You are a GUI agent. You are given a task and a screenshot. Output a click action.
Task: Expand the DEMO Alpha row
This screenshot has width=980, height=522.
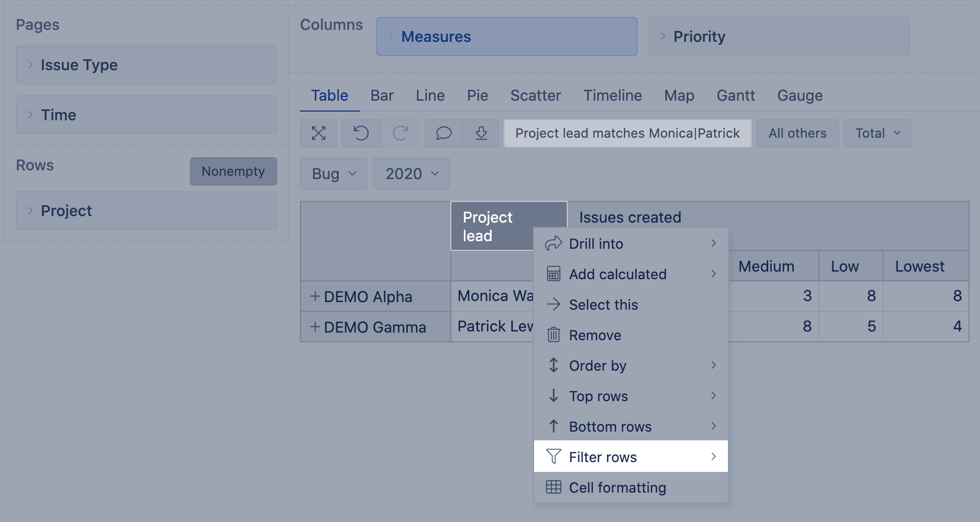tap(315, 297)
